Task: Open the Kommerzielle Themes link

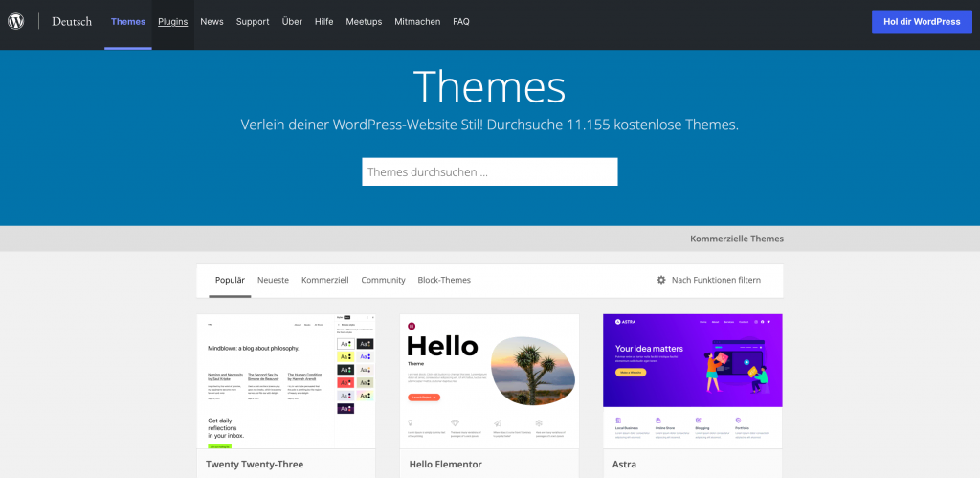Action: (x=736, y=239)
